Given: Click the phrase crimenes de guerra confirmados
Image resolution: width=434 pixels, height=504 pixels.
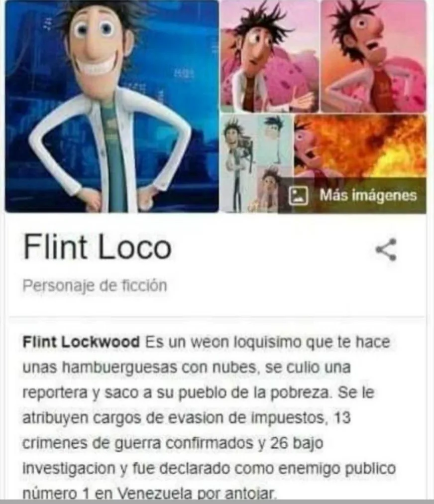Looking at the screenshot, I should pyautogui.click(x=138, y=443).
